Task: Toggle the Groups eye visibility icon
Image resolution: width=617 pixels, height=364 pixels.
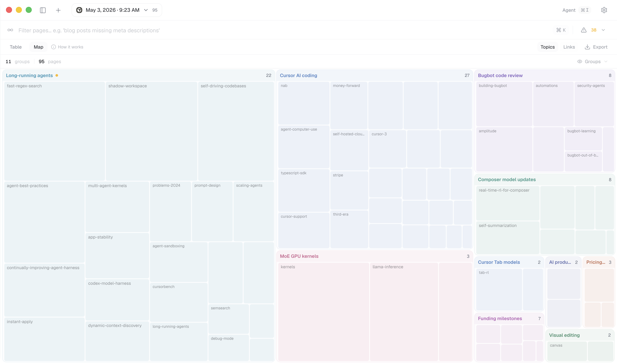Action: (580, 62)
